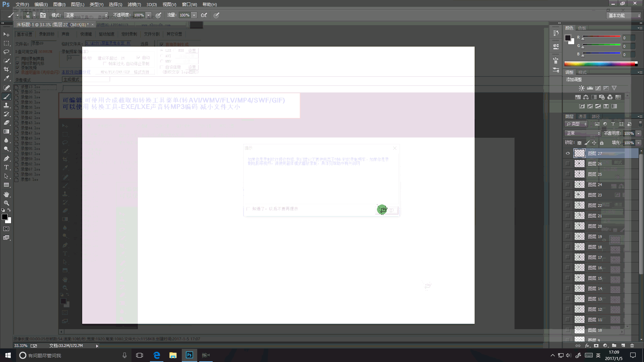Show layer 图层 26 visibility box
The width and height of the screenshot is (644, 362).
pyautogui.click(x=568, y=164)
